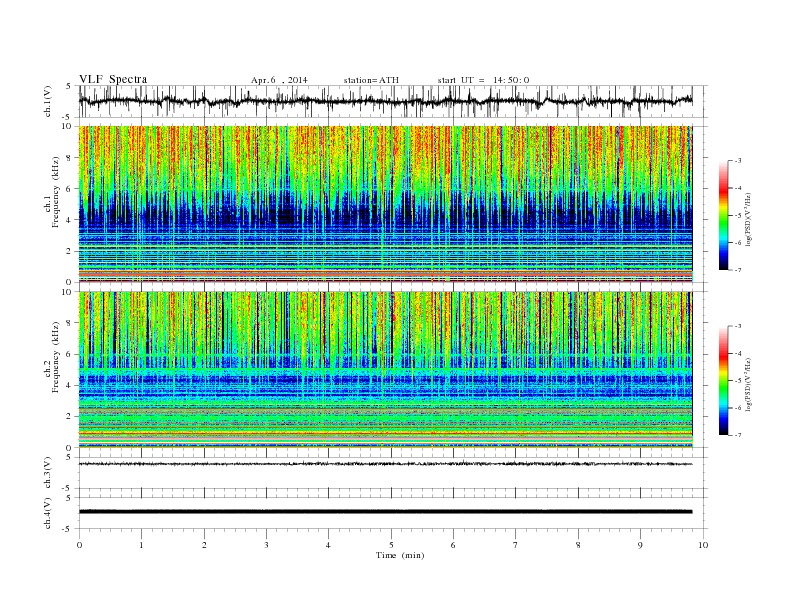
Task: Click the time axis tick label "2"
Action: coord(204,545)
